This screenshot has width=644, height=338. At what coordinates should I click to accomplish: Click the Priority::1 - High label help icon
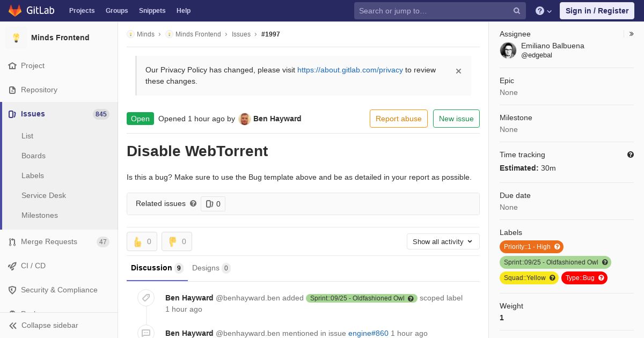[x=557, y=247]
